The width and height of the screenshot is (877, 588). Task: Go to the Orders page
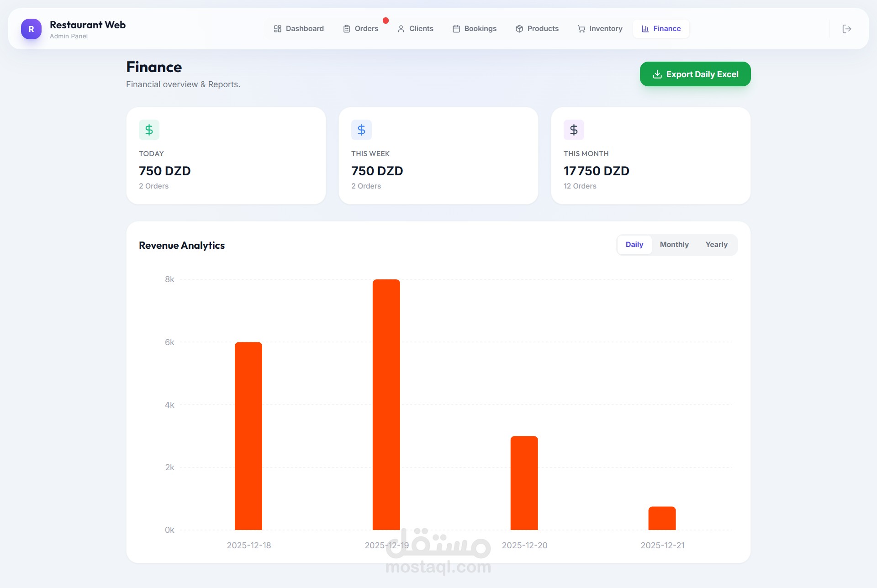(360, 29)
